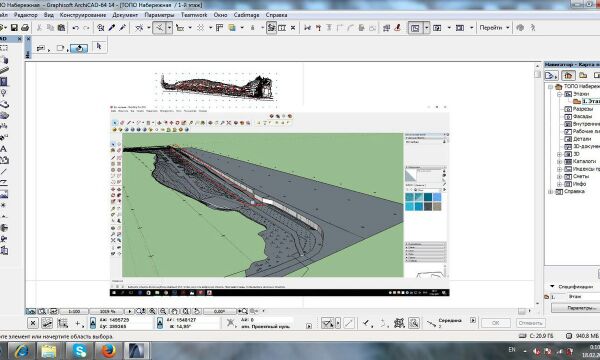
Task: Select the Line tool in toolbox
Action: pyautogui.click(x=3, y=172)
